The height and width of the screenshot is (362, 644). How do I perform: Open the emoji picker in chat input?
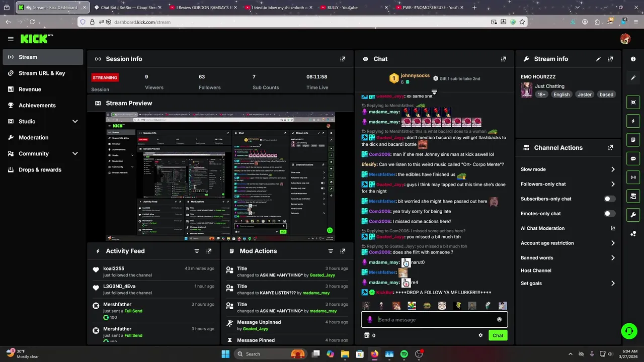[x=499, y=320]
